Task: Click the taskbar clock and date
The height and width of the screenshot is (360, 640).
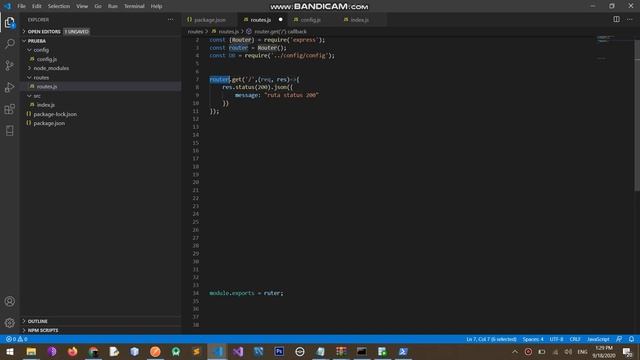Action: point(604,352)
